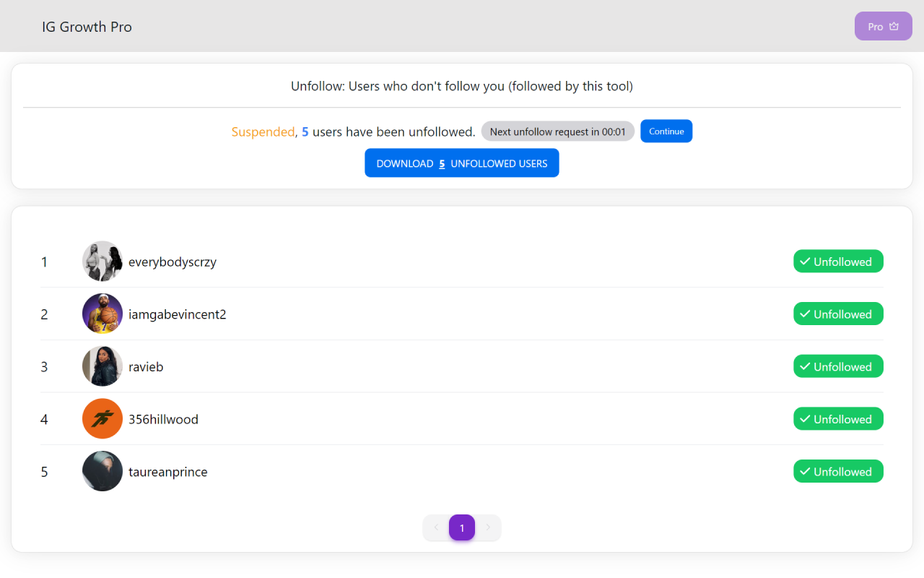This screenshot has width=924, height=578.
Task: Click the 356hillwood orange logo avatar
Action: point(103,419)
